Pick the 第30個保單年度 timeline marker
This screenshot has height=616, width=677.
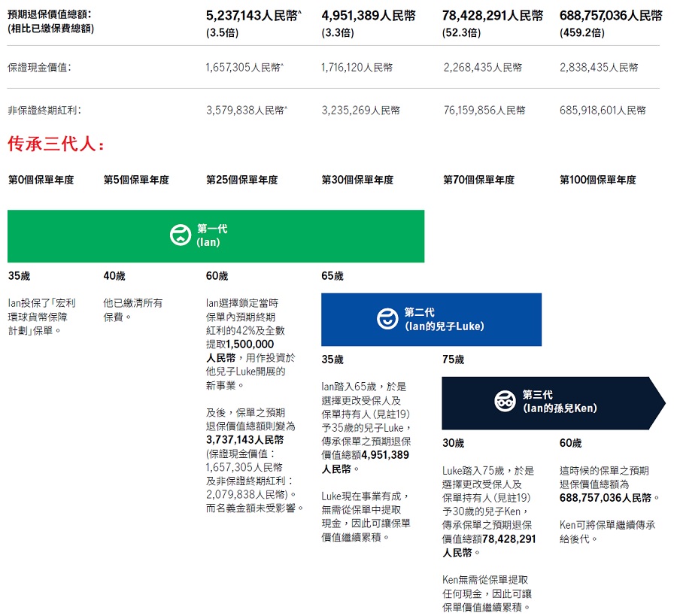point(357,180)
